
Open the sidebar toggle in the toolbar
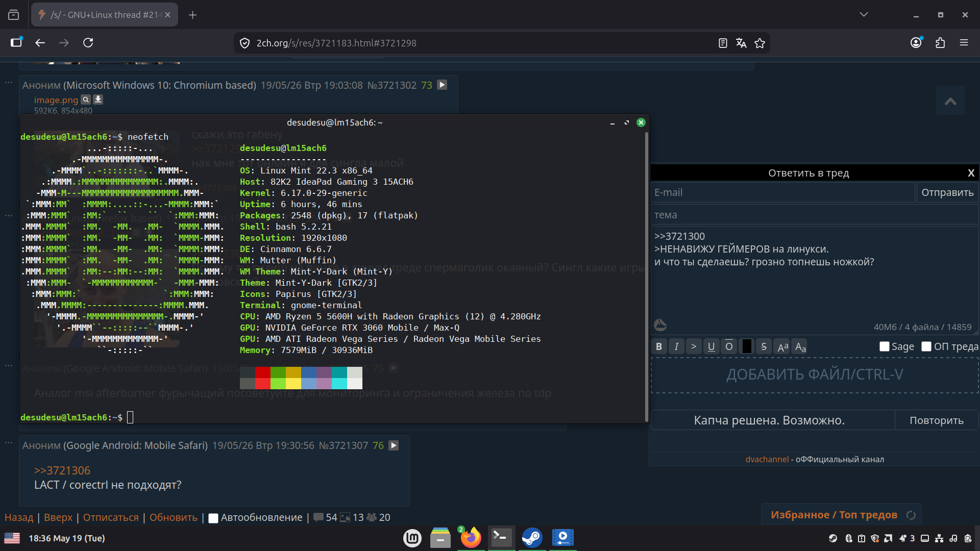tap(16, 43)
